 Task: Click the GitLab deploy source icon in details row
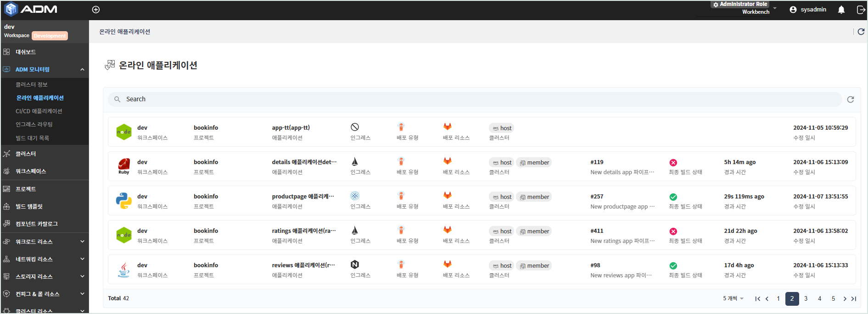[x=448, y=161]
